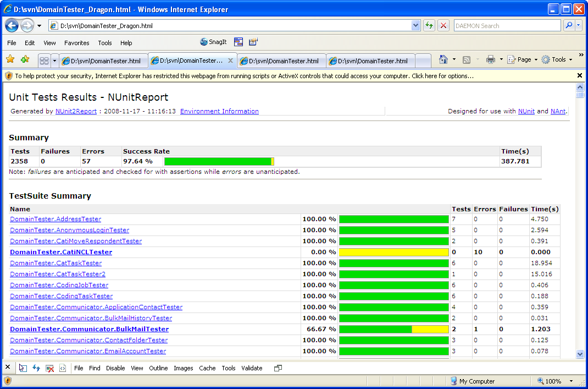Click the browser Back arrow button
The height and width of the screenshot is (389, 588).
[12, 26]
